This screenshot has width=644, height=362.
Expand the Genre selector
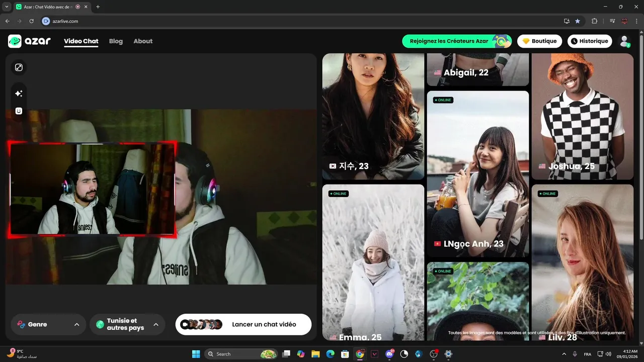tap(48, 324)
